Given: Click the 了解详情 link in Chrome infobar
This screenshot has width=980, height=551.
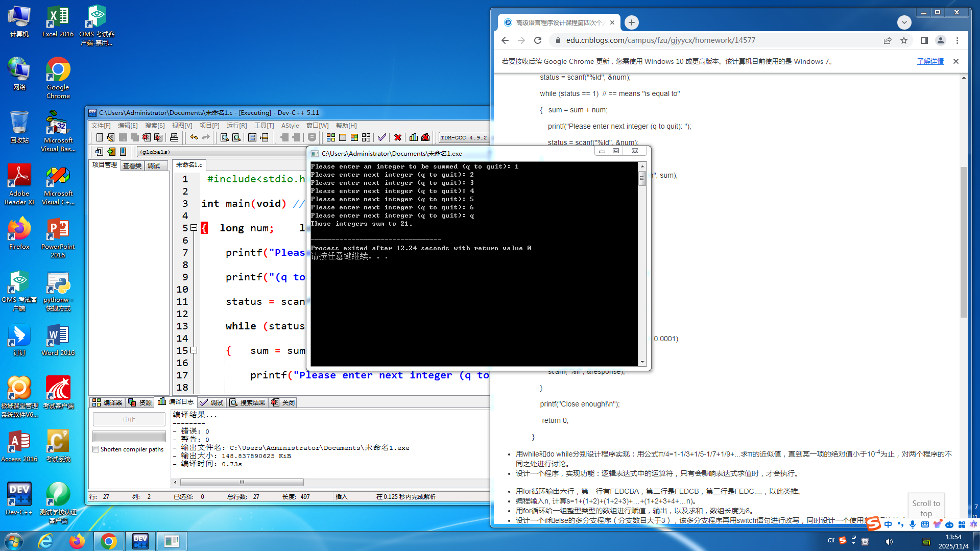Looking at the screenshot, I should click(930, 61).
